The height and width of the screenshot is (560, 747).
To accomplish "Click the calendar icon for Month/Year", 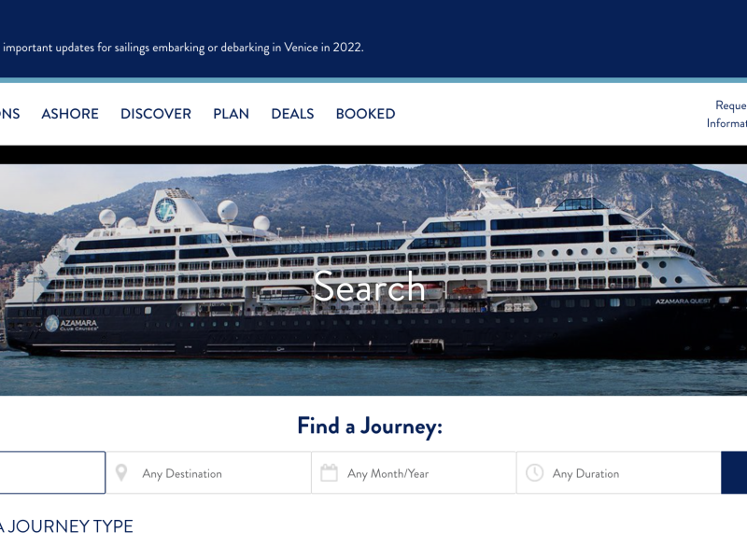I will [x=329, y=473].
